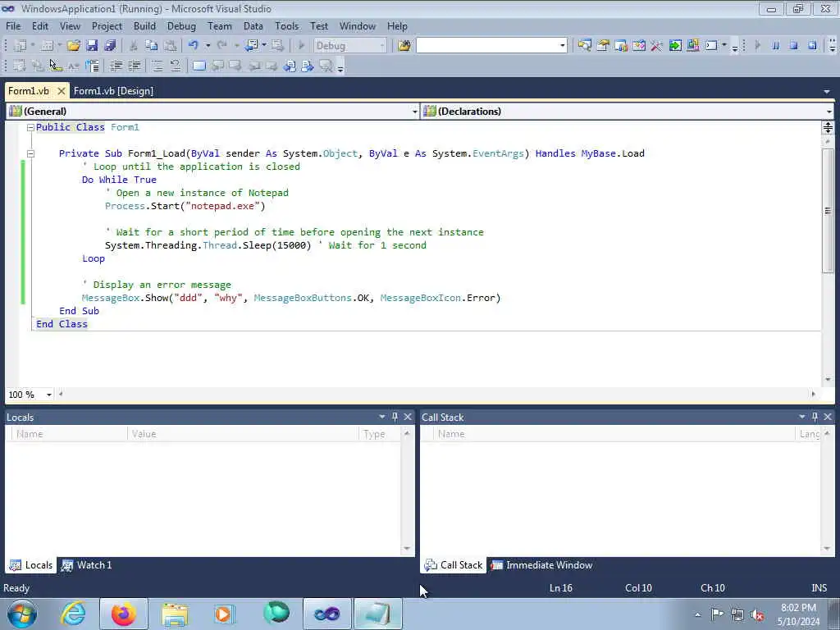Open the 100 % zoom level dropdown
This screenshot has width=840, height=630.
[x=48, y=395]
